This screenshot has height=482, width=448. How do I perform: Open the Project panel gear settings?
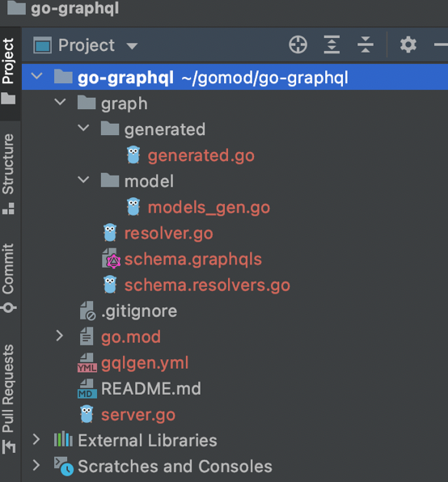pyautogui.click(x=408, y=44)
